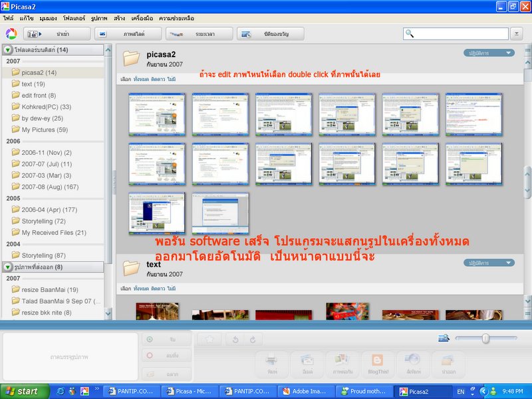Start the ภาพสไลด์ slideshow button
The image size is (532, 399).
tap(128, 34)
